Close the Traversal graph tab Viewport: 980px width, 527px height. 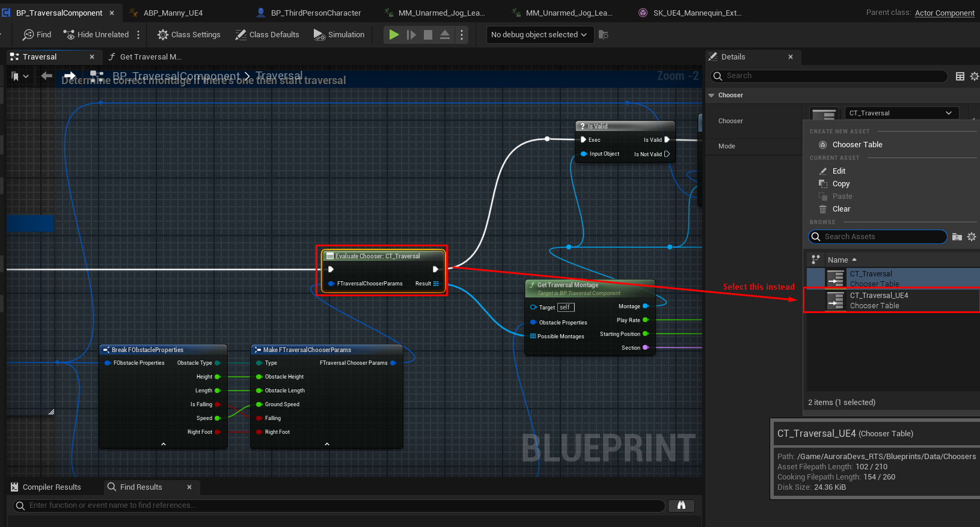point(92,56)
